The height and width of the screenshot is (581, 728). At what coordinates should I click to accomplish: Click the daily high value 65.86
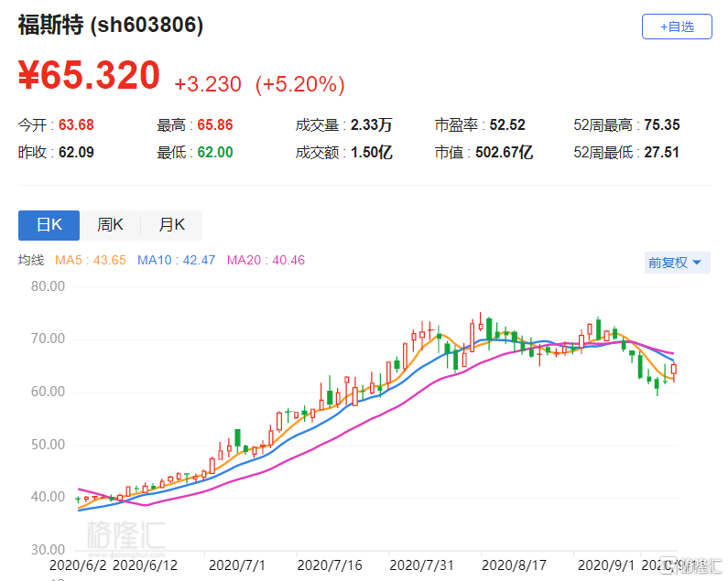pos(215,124)
